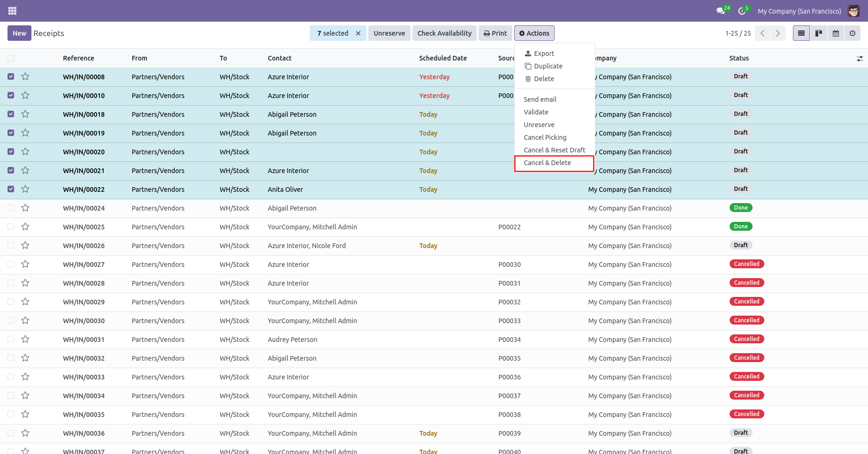
Task: Select Cancel & Delete menu entry
Action: point(554,163)
